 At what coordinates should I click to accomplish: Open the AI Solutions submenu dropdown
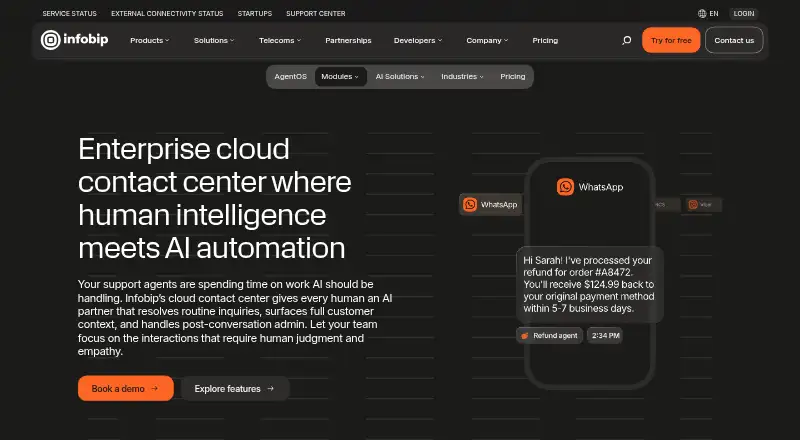pos(400,77)
